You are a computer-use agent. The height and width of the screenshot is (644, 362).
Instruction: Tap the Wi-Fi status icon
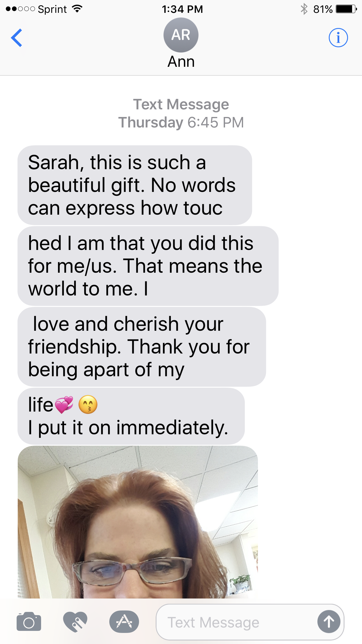(x=77, y=9)
